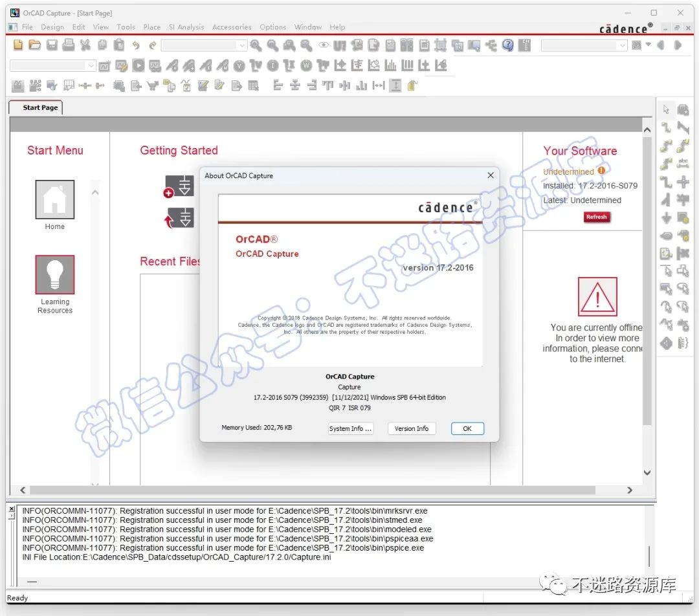Click the shopping cart icon in third toolbar

click(153, 85)
